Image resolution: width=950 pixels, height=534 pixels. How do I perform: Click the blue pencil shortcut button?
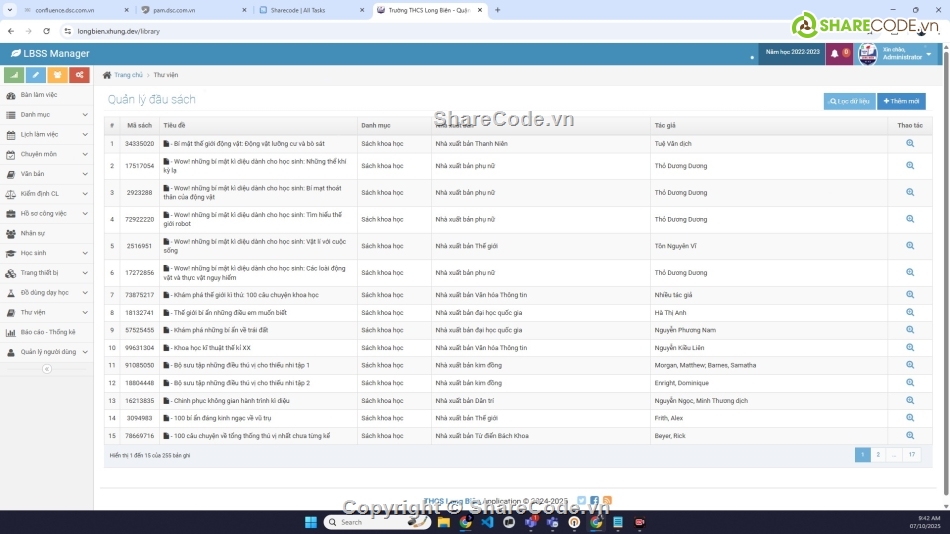(x=36, y=75)
